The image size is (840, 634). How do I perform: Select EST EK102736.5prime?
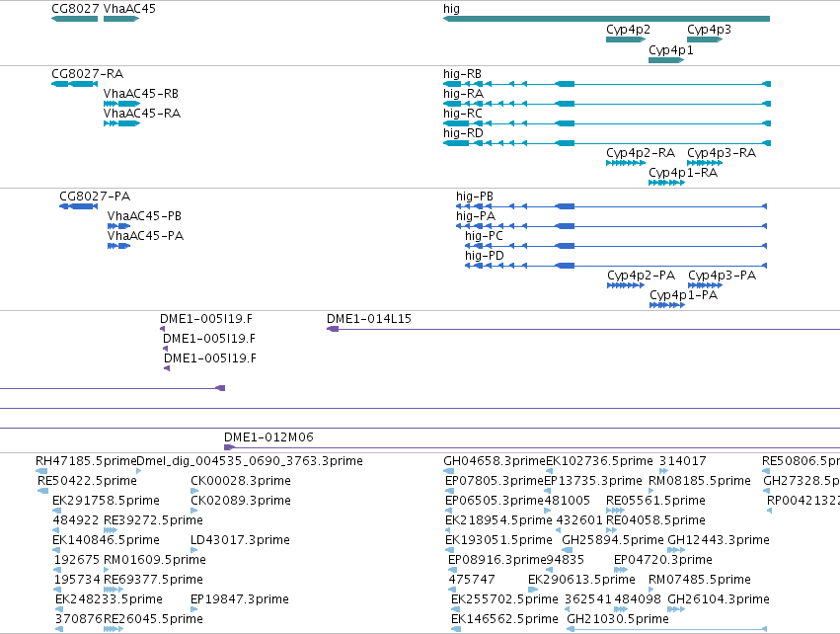click(x=550, y=471)
